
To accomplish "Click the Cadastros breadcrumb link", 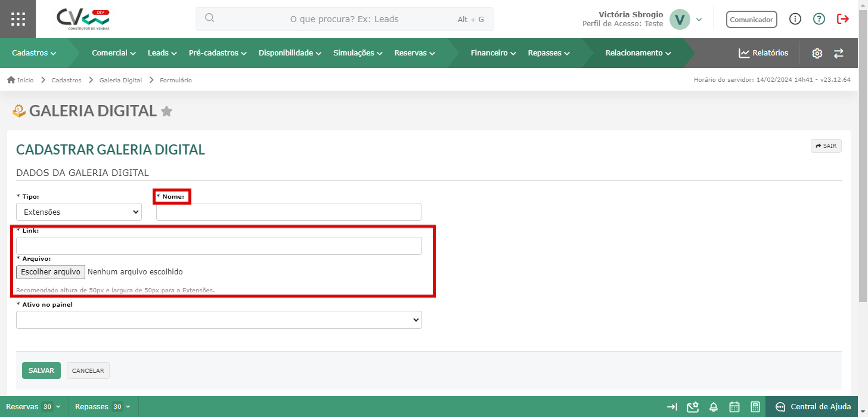I will [x=66, y=80].
